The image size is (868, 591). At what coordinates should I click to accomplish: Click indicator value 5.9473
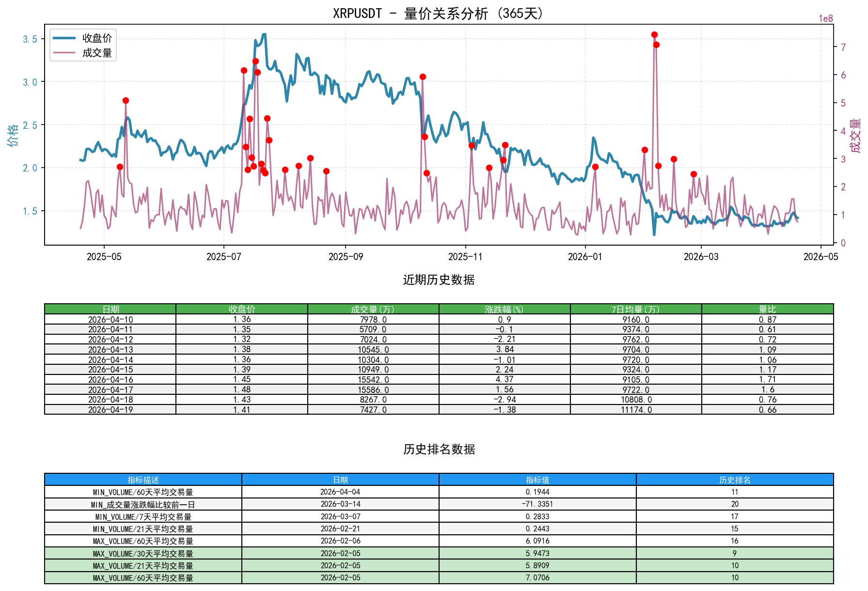[537, 553]
